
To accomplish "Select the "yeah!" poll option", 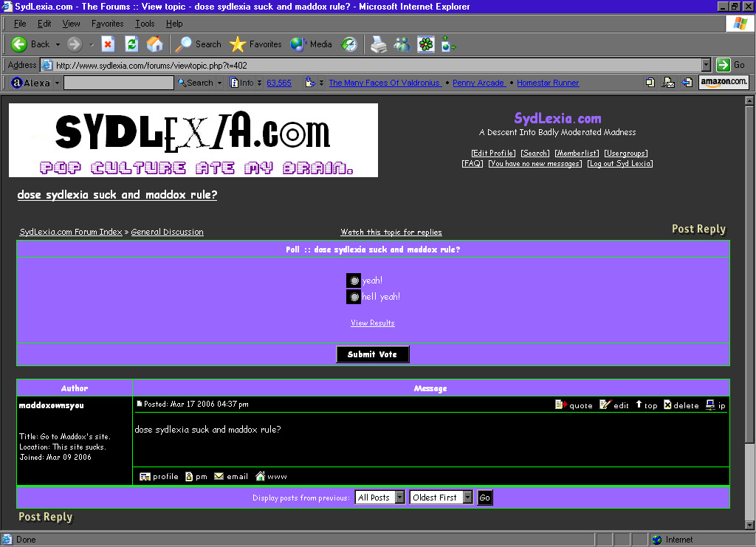I will [354, 281].
